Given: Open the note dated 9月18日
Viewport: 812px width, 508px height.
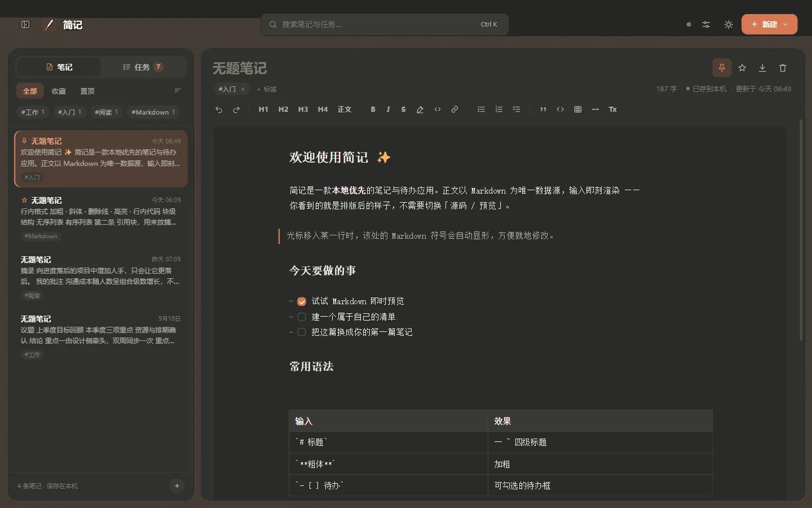Looking at the screenshot, I should 100,338.
